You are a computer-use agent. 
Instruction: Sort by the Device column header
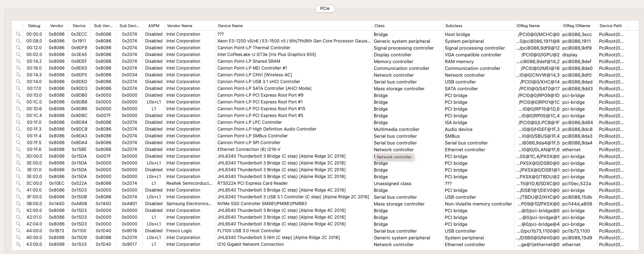(79, 26)
